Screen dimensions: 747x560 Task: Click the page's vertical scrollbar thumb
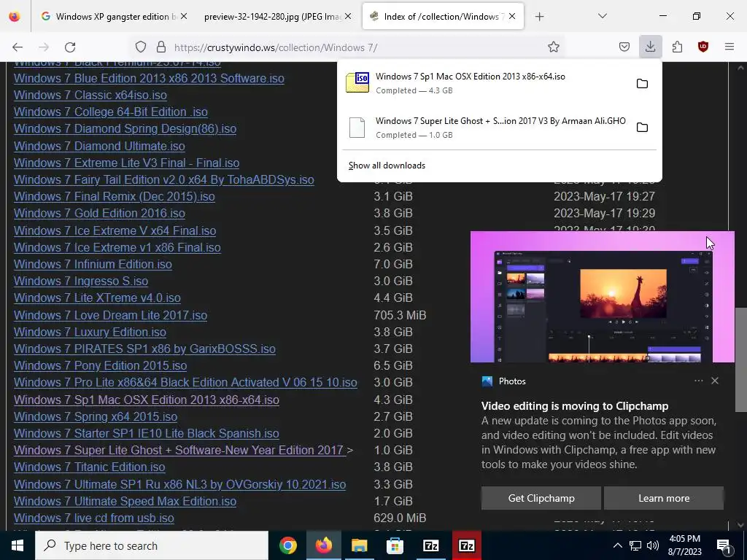[741, 360]
